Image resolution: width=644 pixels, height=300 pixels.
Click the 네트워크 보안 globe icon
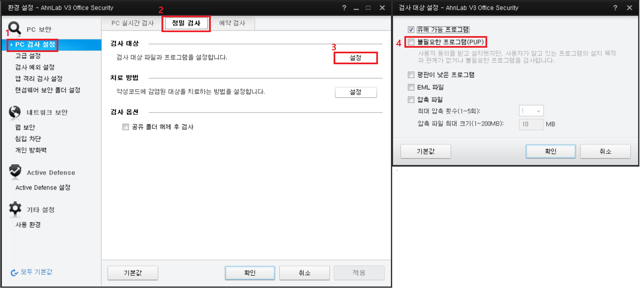click(x=15, y=112)
